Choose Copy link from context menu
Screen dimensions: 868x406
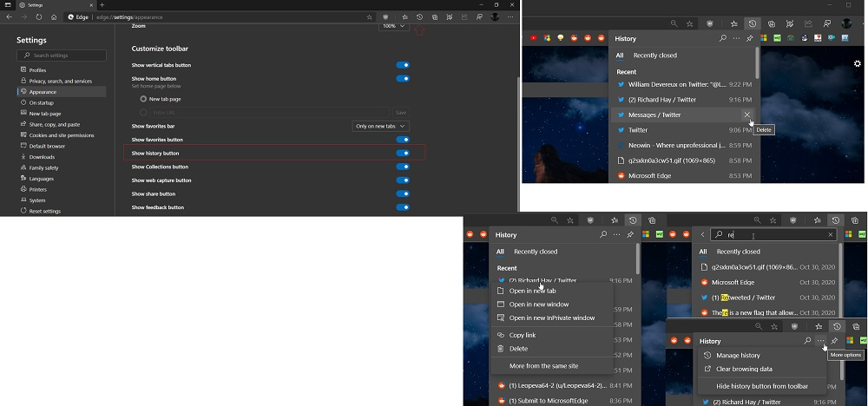point(551,335)
